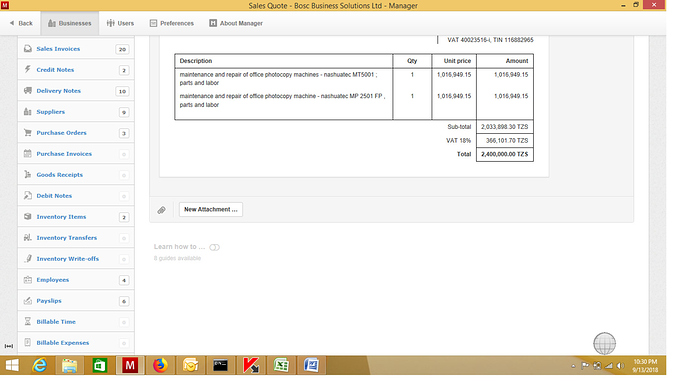Screen dimensions: 690x382
Task: Open the Users tab
Action: click(x=120, y=23)
